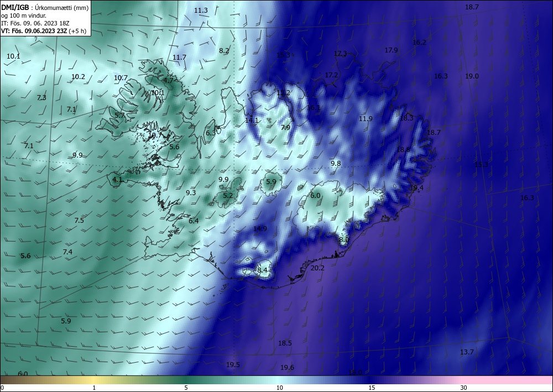This screenshot has height=392, width=553.
Task: Click the map value 8.4
Action: pyautogui.click(x=262, y=270)
